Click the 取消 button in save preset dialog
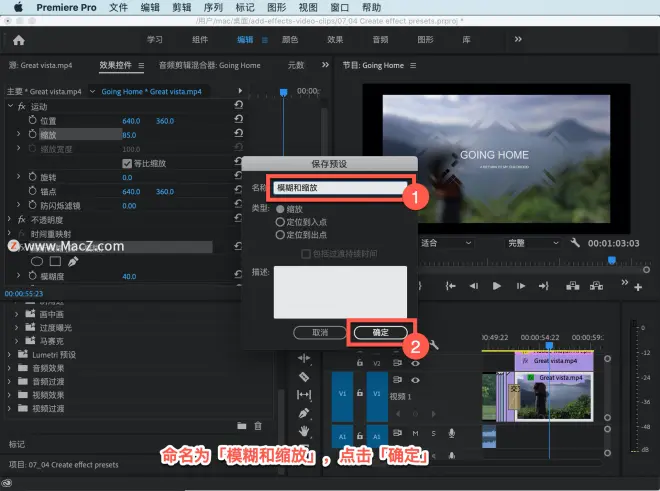Viewport: 660px width, 491px height. tap(320, 332)
